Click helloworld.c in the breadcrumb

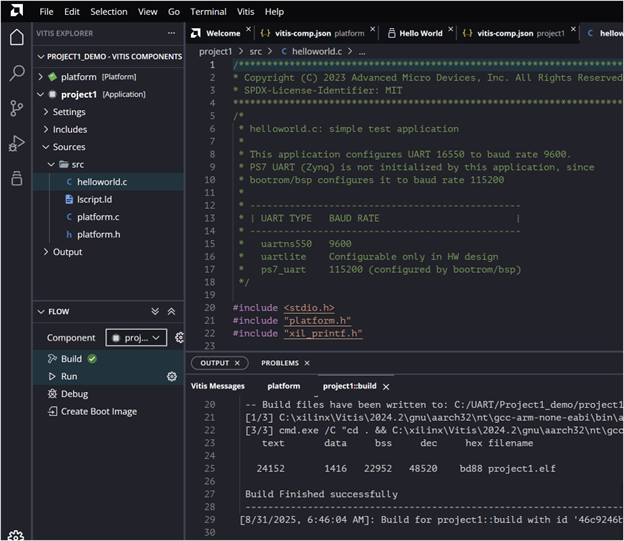[x=317, y=51]
